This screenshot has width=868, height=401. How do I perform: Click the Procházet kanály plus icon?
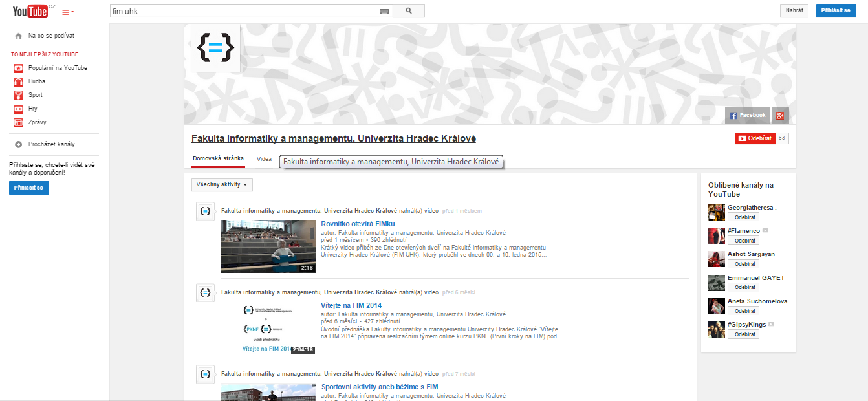point(19,144)
